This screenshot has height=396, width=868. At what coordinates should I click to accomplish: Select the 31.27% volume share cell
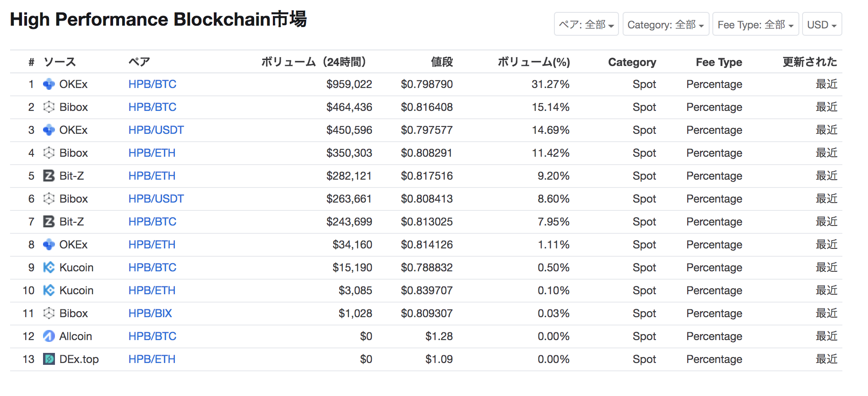click(x=550, y=84)
